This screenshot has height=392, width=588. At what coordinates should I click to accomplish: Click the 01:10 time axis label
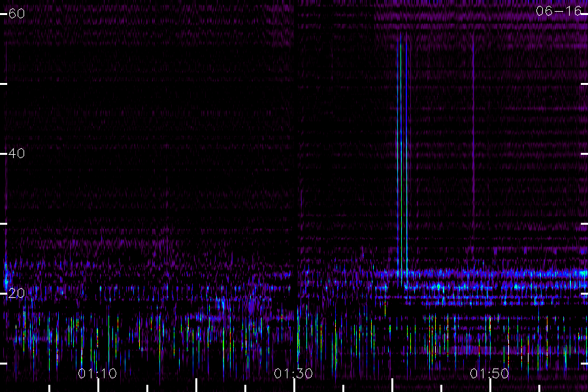click(97, 374)
